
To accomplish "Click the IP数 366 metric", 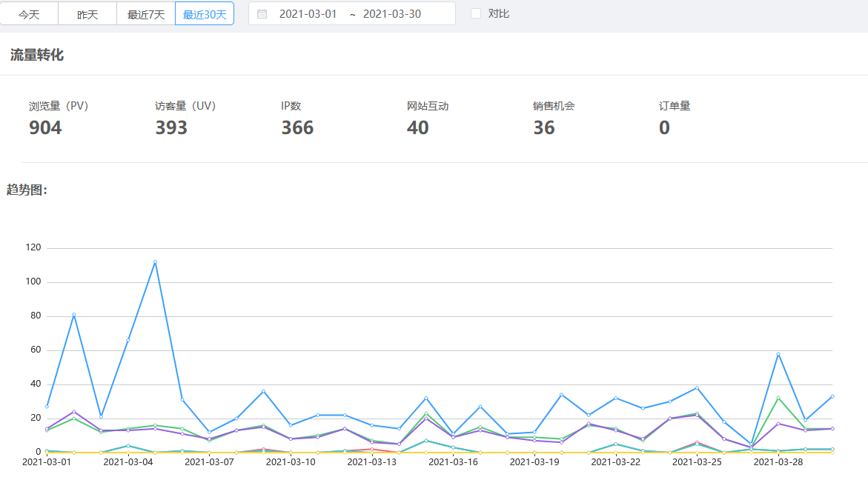I will pyautogui.click(x=297, y=119).
